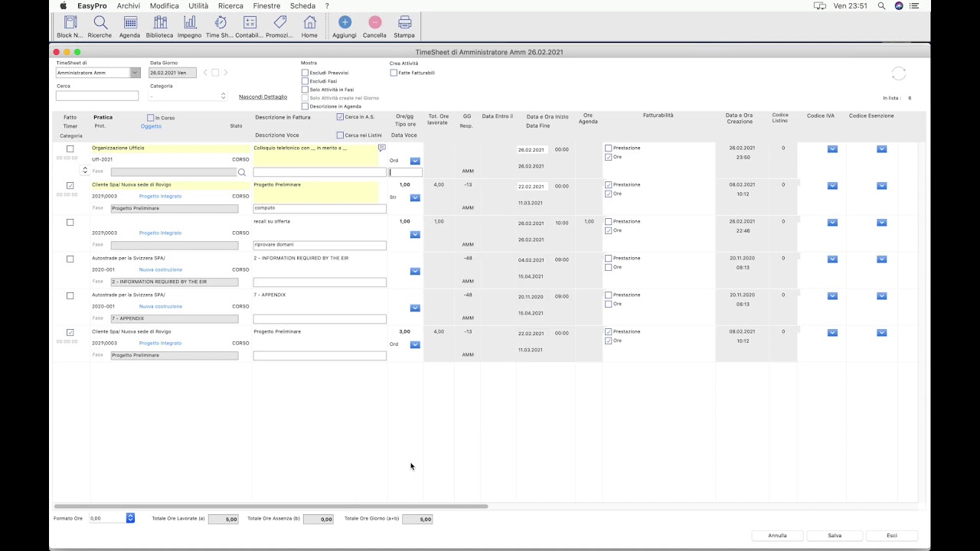Open the Finestre menu

click(266, 5)
